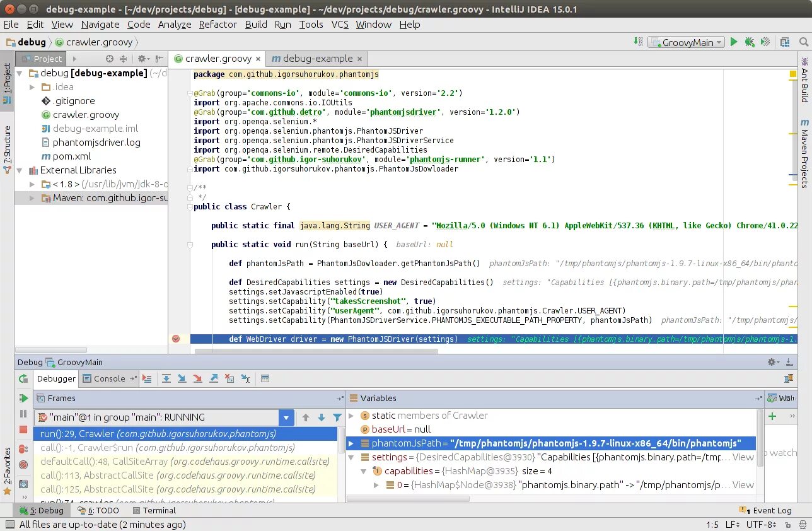Open the VCS menu
Screen dimensions: 812x531
340,25
